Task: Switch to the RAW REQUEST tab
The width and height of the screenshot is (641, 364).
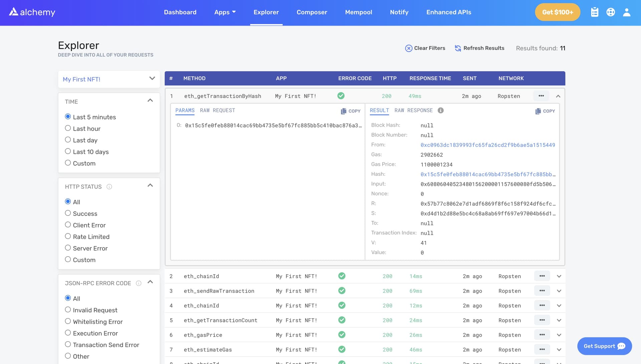Action: tap(217, 110)
